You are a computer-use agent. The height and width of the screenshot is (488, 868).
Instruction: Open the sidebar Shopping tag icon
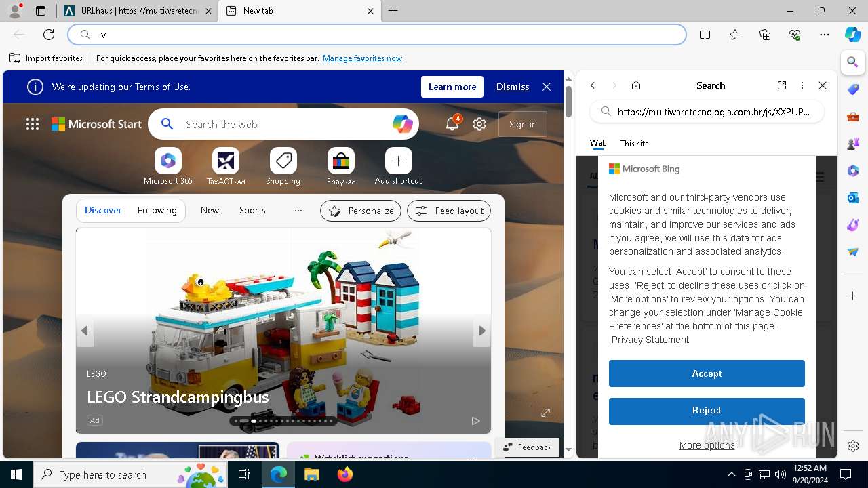point(853,89)
